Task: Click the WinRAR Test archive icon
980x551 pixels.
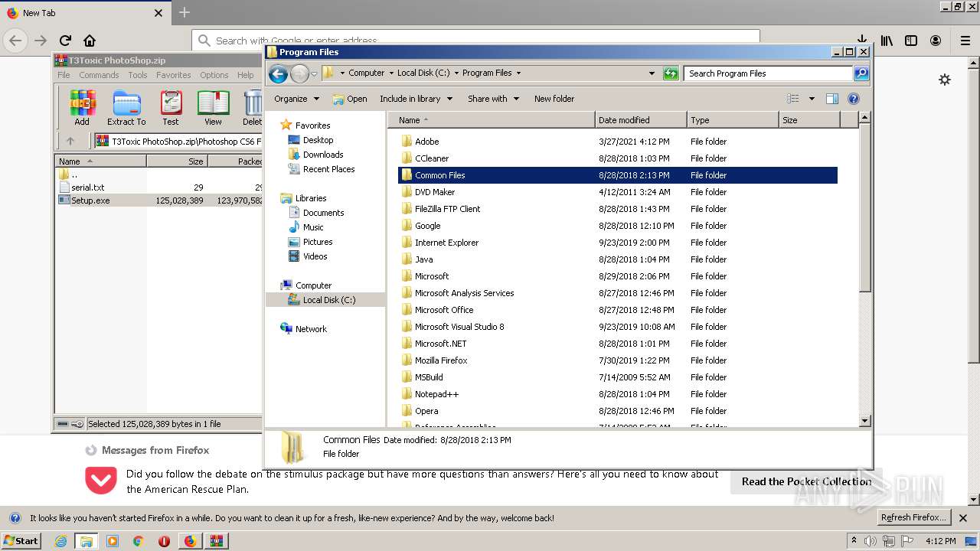Action: click(171, 107)
